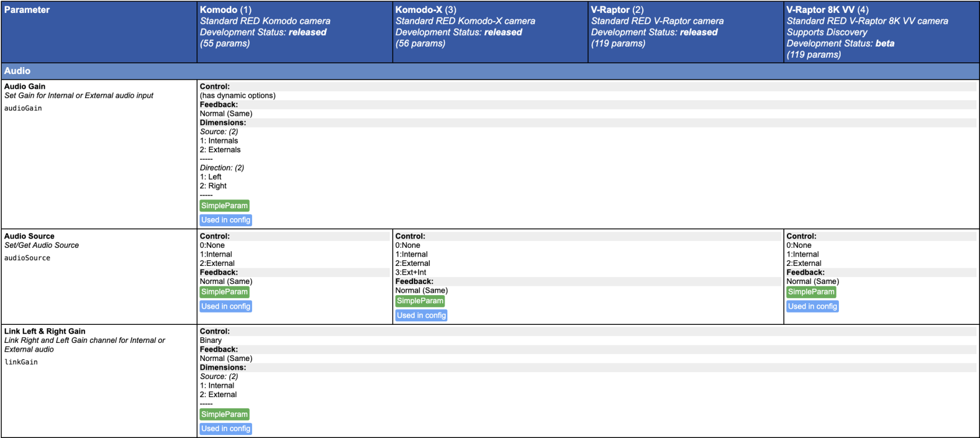
Task: Click the 'Set/Get Audio Source' description
Action: pyautogui.click(x=41, y=246)
